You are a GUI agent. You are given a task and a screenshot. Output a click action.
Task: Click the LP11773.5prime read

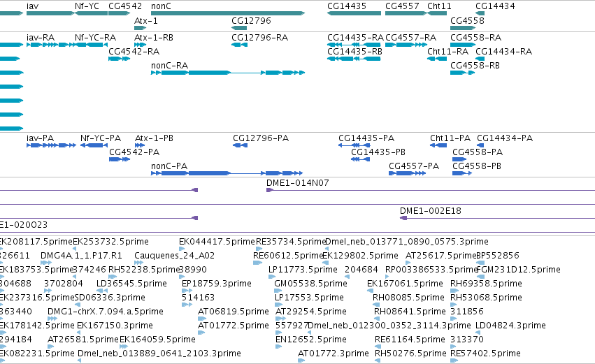pos(303,270)
